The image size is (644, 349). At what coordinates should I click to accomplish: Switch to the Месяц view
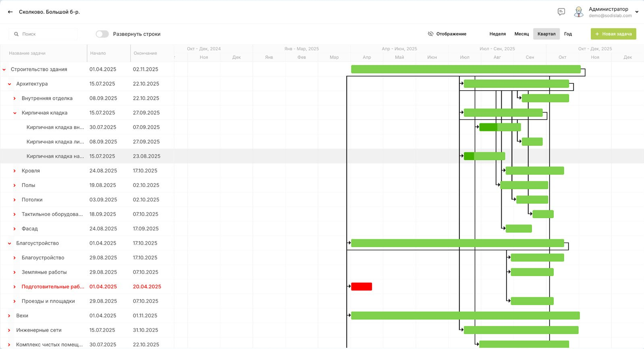click(521, 34)
